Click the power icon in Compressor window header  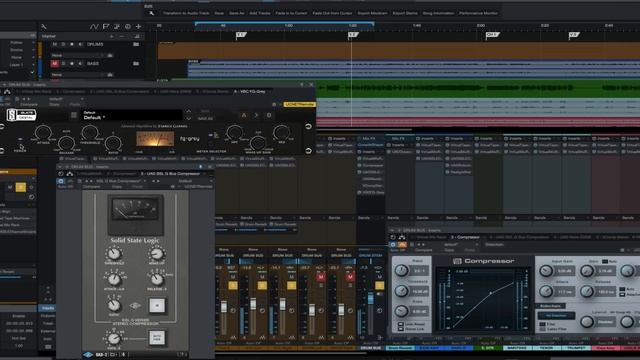click(393, 237)
